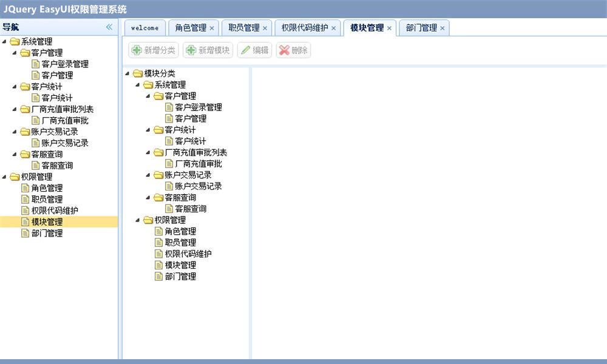Select 角色管理 in module tree
607x364 pixels.
tap(180, 231)
